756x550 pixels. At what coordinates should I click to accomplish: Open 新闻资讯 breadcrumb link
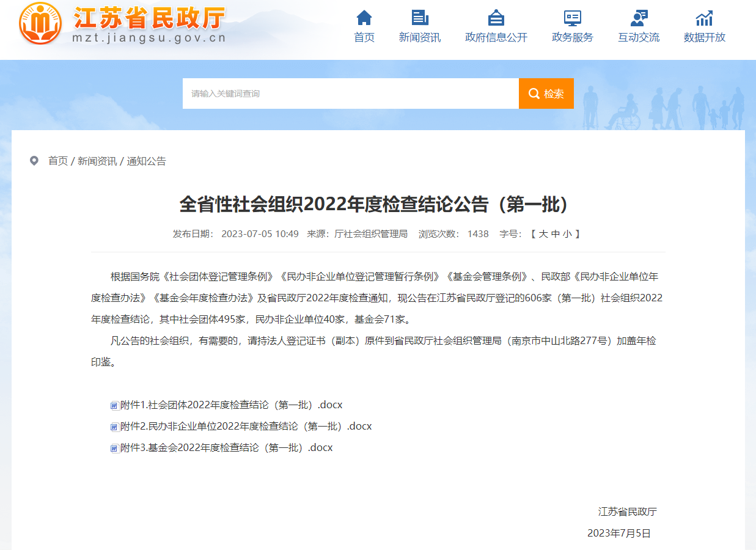[97, 161]
